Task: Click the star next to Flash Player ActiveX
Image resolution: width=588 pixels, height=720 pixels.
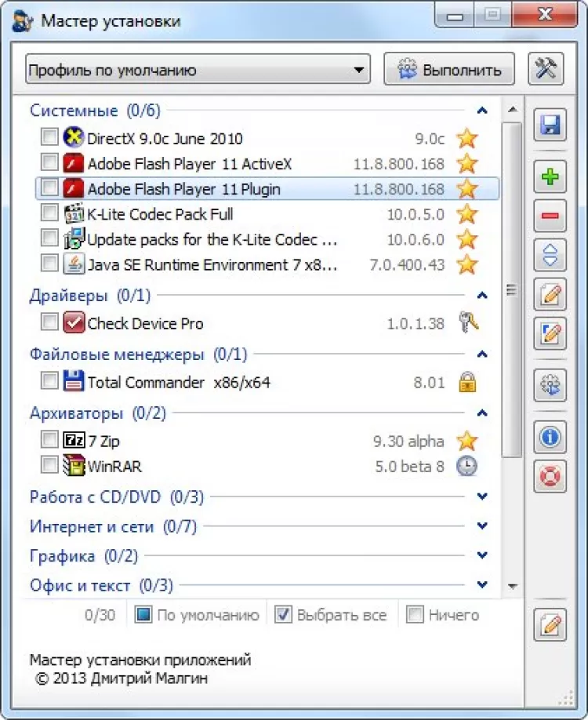Action: [466, 163]
